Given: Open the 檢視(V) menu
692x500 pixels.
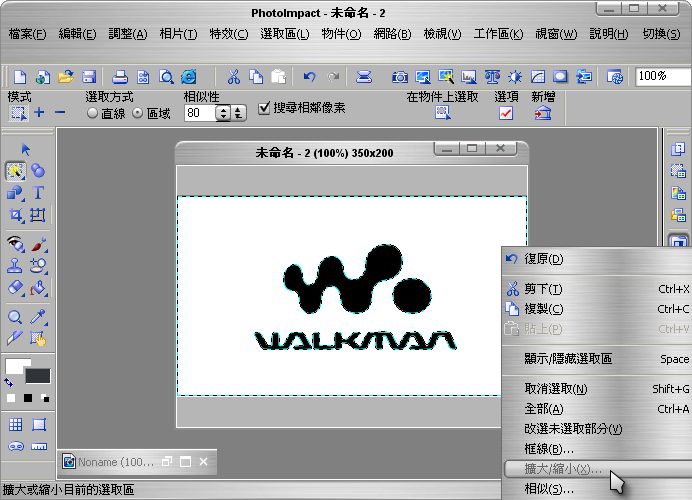Looking at the screenshot, I should 442,34.
